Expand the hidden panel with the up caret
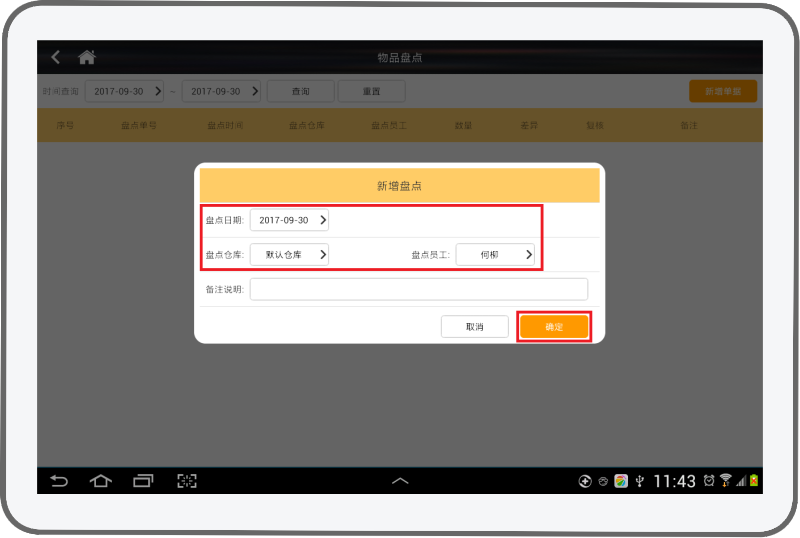 [400, 481]
